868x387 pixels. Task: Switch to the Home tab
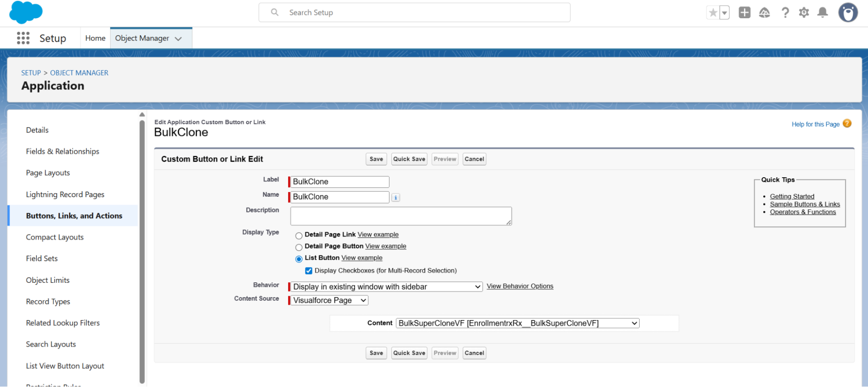[95, 38]
